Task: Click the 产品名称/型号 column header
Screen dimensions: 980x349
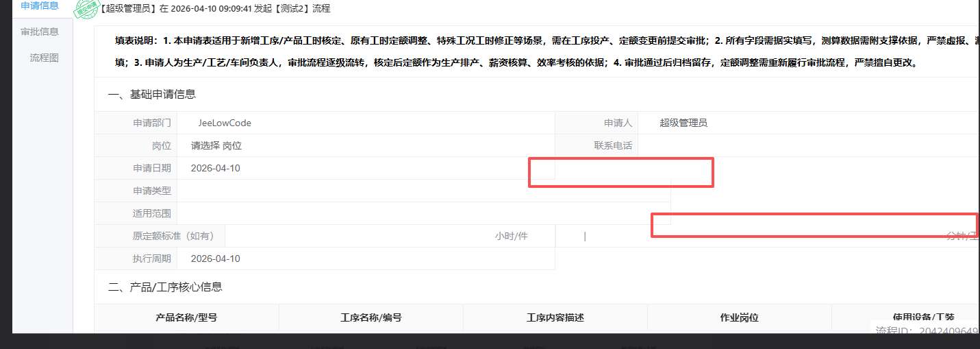Action: pyautogui.click(x=186, y=317)
